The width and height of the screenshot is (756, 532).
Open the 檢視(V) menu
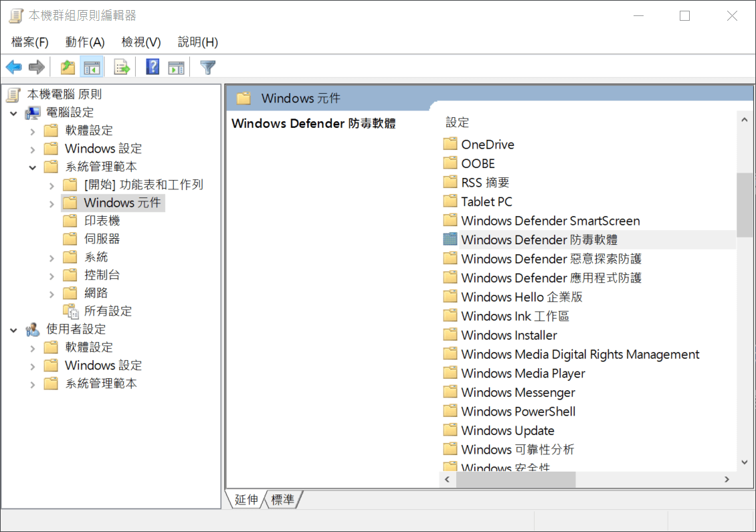click(140, 42)
